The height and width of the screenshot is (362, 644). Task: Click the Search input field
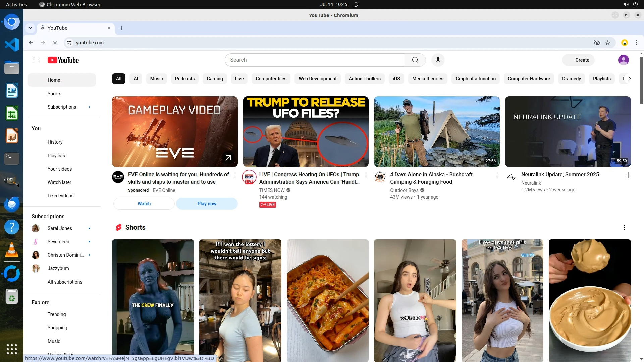[315, 60]
